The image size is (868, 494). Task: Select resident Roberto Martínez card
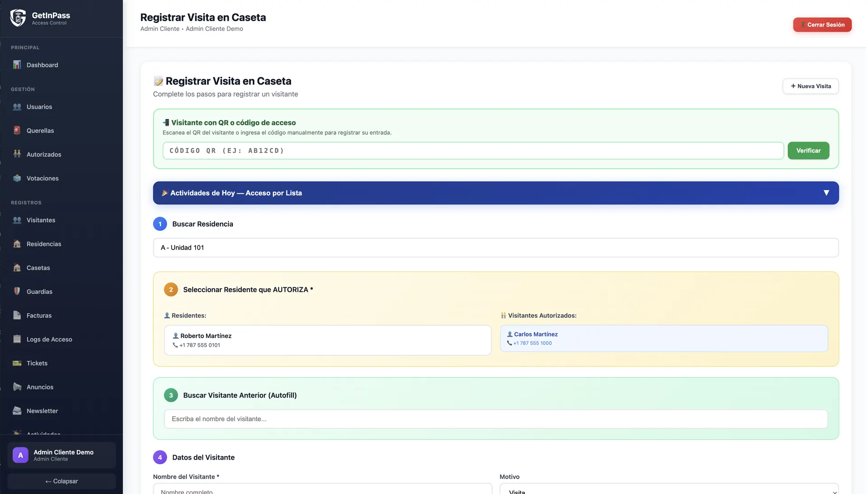tap(327, 340)
